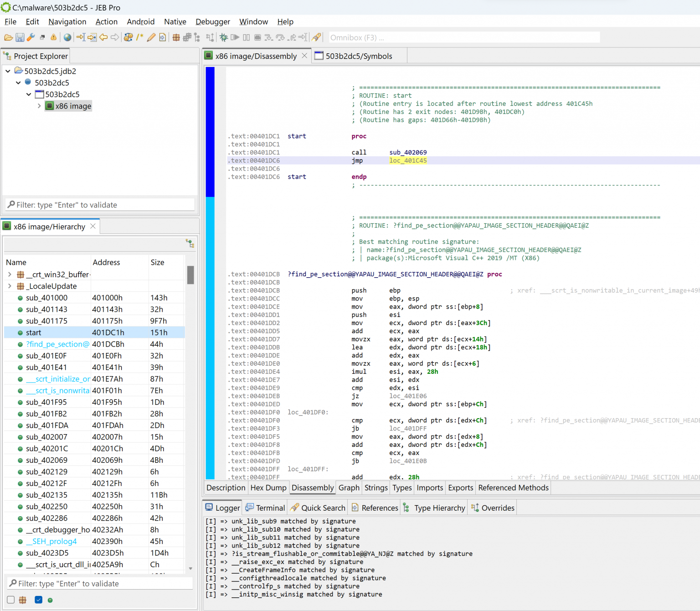This screenshot has height=611, width=700.
Task: Start the debugger with the bug icon
Action: [x=223, y=37]
